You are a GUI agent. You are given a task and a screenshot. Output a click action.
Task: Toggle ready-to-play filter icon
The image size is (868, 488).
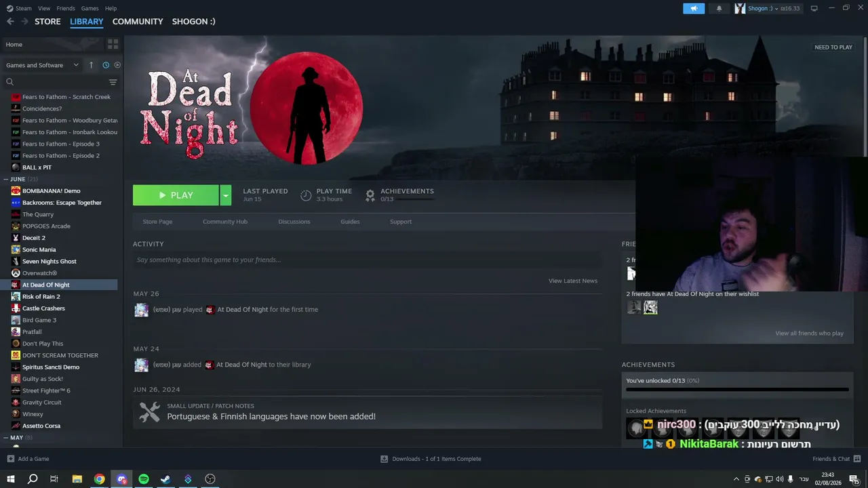coord(117,65)
